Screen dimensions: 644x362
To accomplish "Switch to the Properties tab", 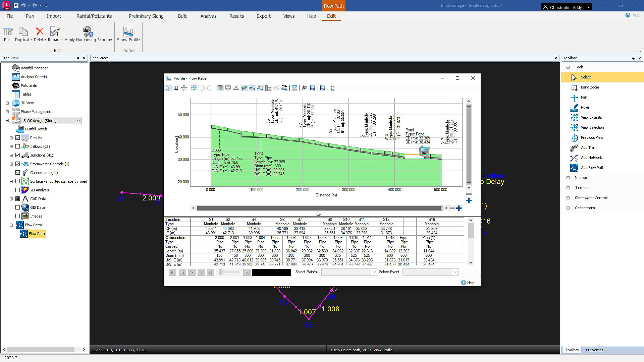I will click(x=594, y=350).
